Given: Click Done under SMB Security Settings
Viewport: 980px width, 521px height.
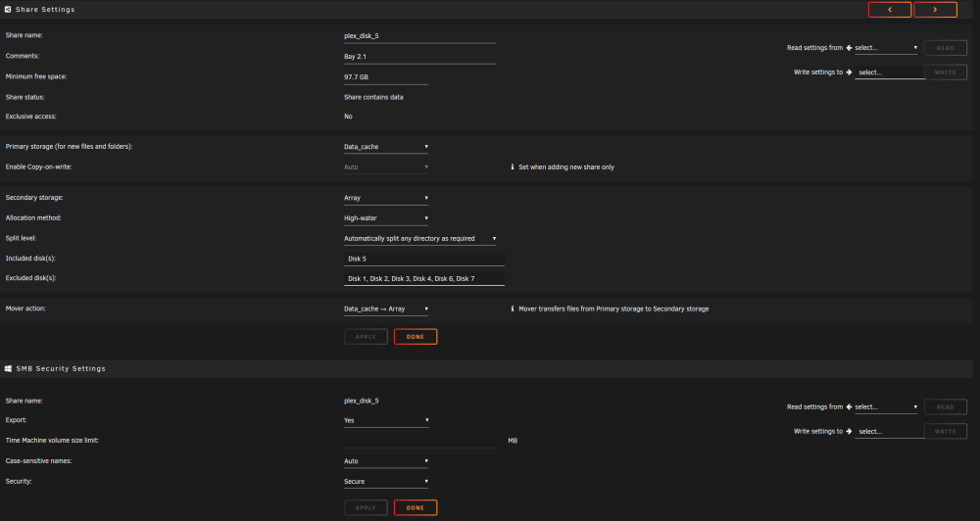Looking at the screenshot, I should click(x=416, y=508).
